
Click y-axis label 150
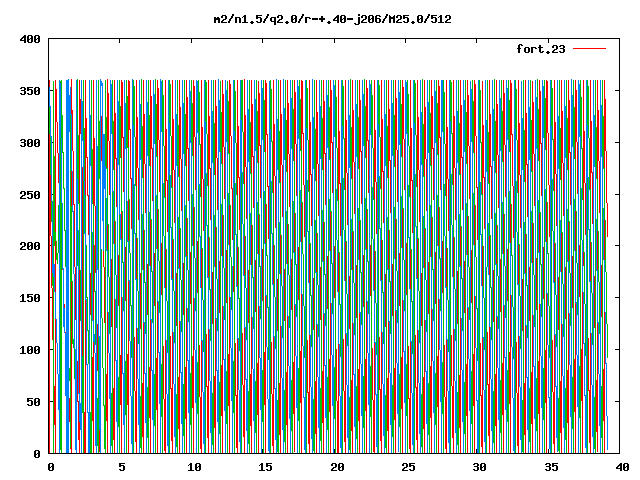[x=30, y=298]
